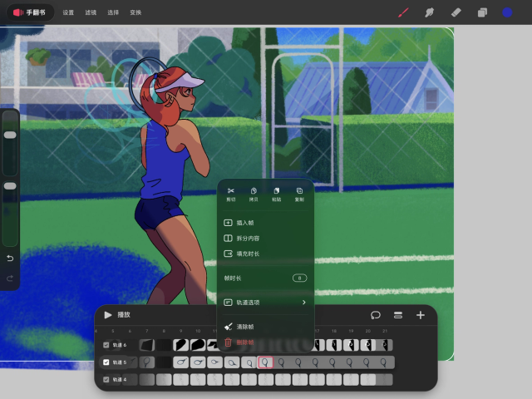Viewport: 532px width, 399px height.
Task: Adjust the lower opacity slider handle
Action: 10,186
